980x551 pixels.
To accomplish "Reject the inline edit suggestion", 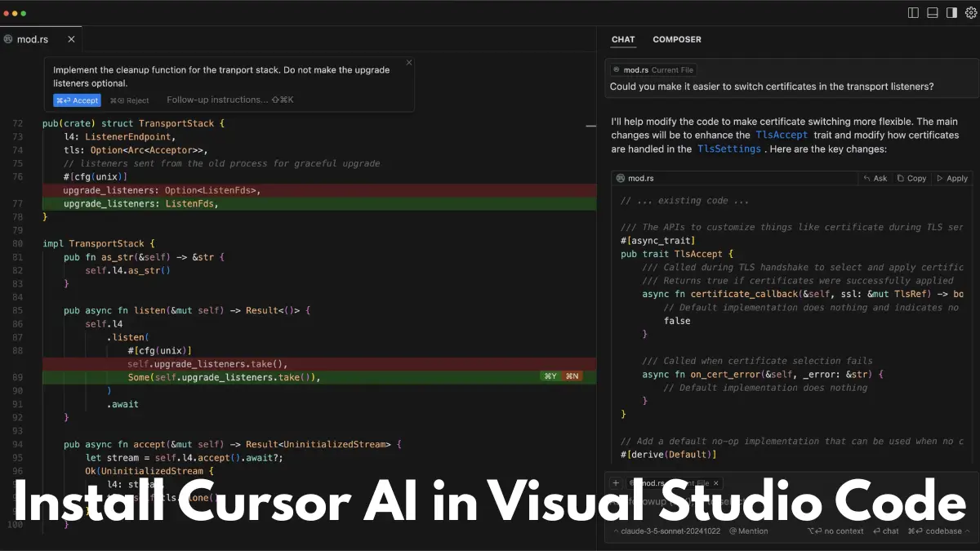I will tap(130, 100).
